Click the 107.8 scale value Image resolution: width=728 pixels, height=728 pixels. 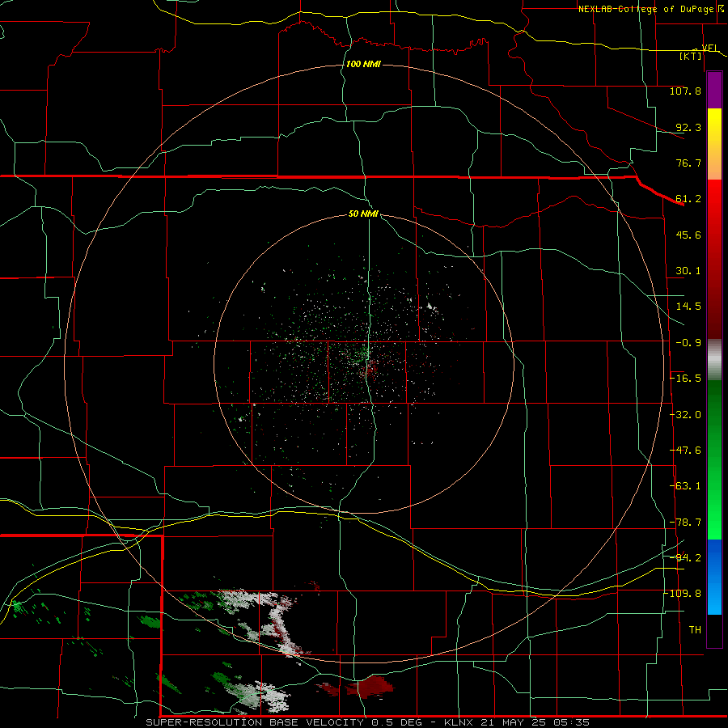tap(685, 91)
